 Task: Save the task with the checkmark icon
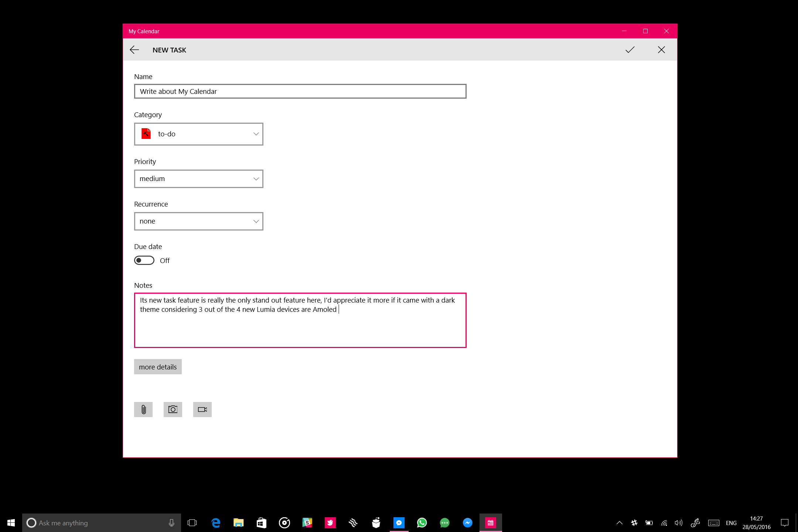[630, 50]
